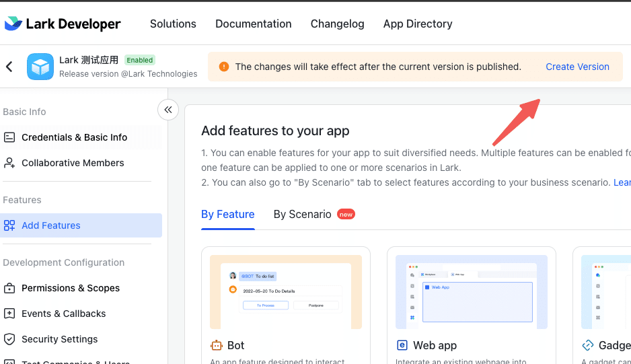Click the Bot robot icon
Screen dimensions: 631x364
[x=217, y=345]
